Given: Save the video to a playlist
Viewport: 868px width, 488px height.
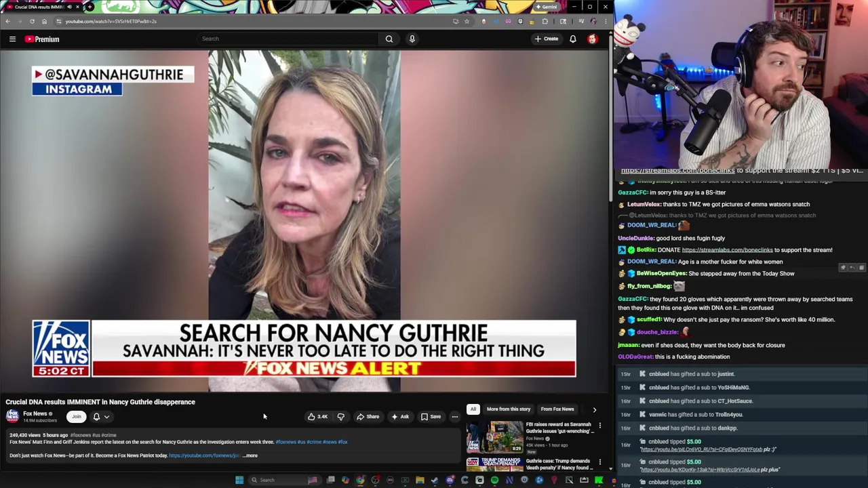Looking at the screenshot, I should [431, 417].
